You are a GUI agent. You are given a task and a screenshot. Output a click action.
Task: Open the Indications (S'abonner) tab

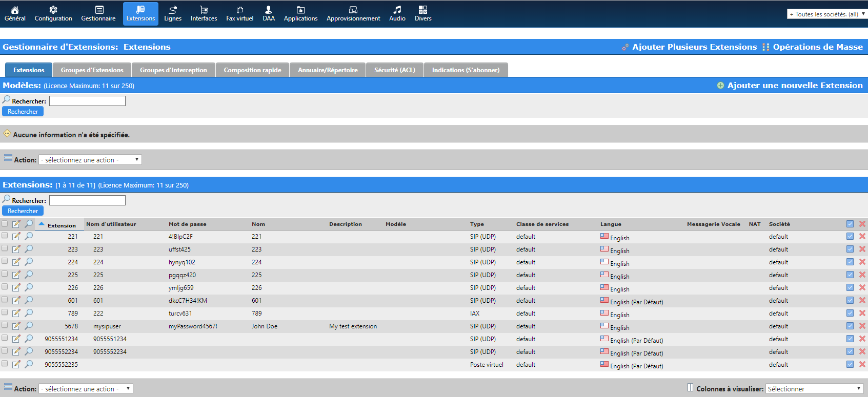pyautogui.click(x=466, y=70)
